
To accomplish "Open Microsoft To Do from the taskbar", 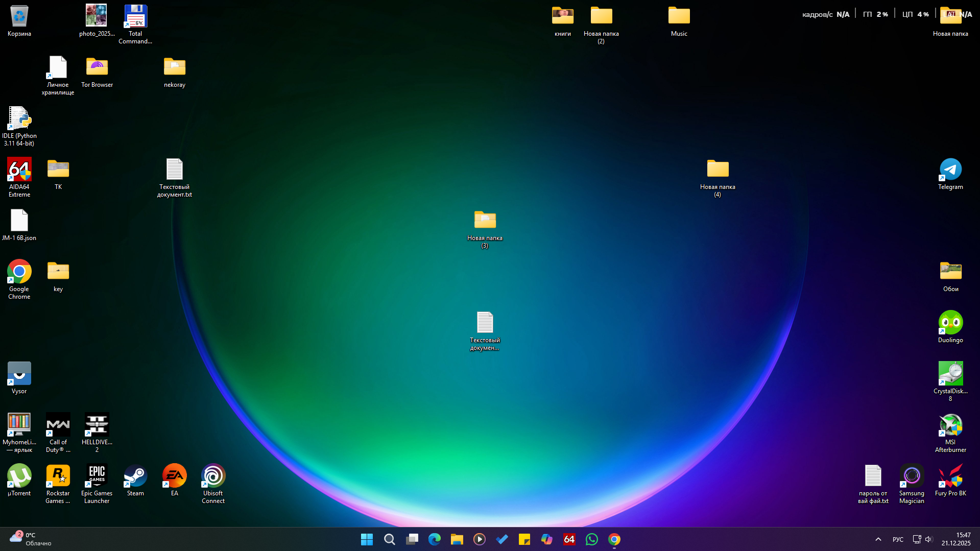I will 501,539.
